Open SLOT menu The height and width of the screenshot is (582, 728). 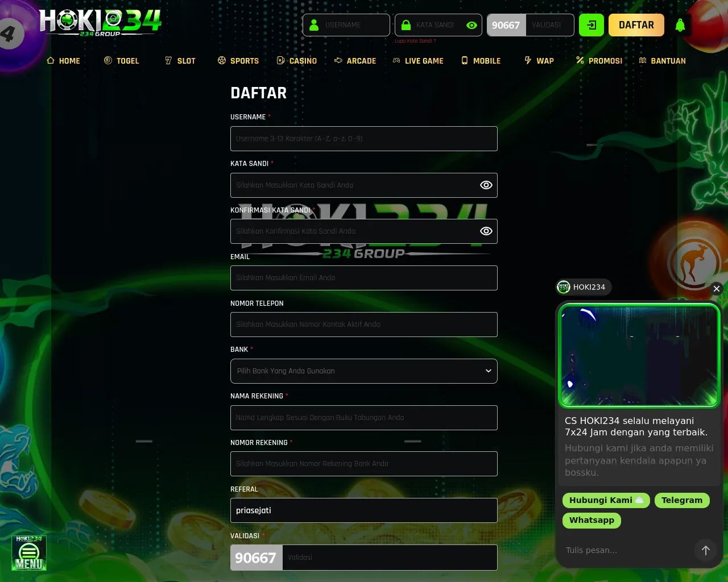[180, 61]
